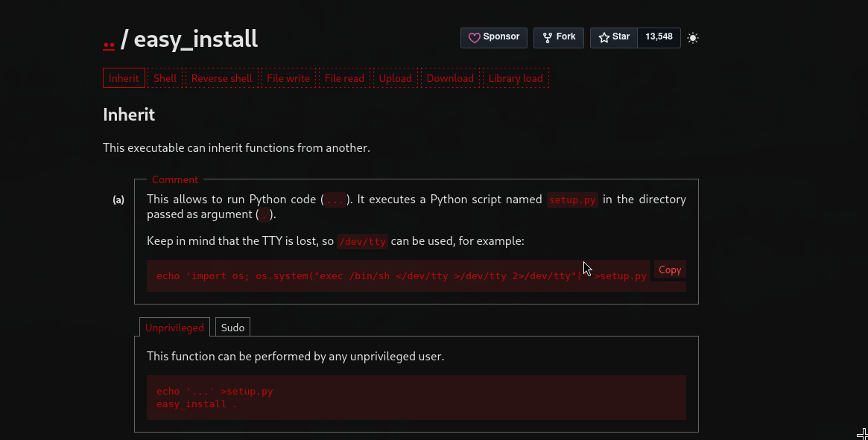
Task: Click the "echo '...' >setup.py" line
Action: pos(215,392)
